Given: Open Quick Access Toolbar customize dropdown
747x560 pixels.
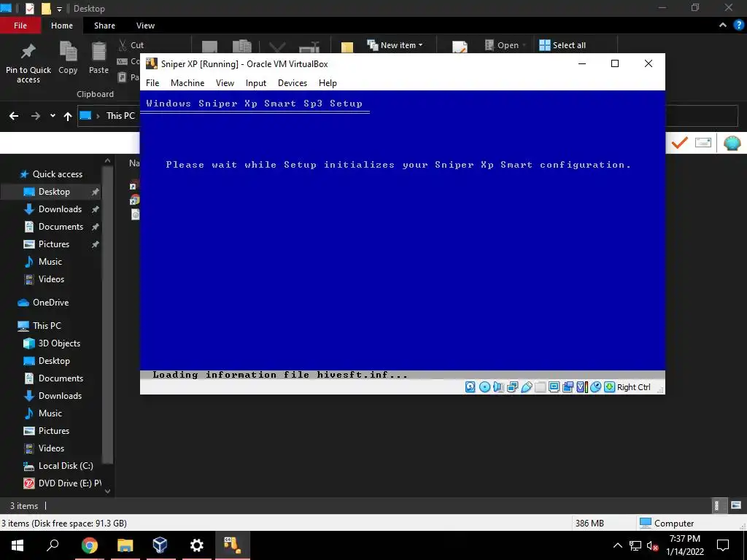Looking at the screenshot, I should (60, 9).
